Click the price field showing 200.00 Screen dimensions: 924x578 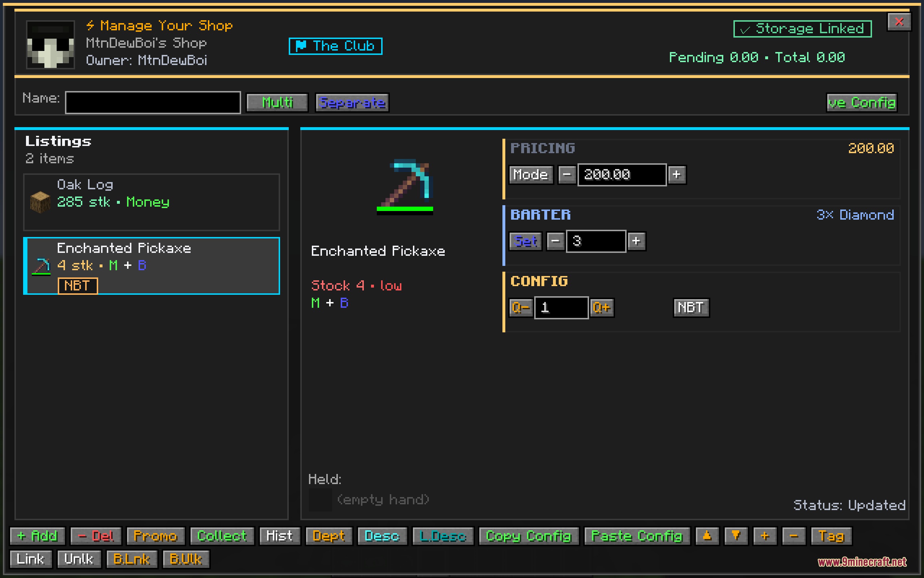pyautogui.click(x=622, y=175)
